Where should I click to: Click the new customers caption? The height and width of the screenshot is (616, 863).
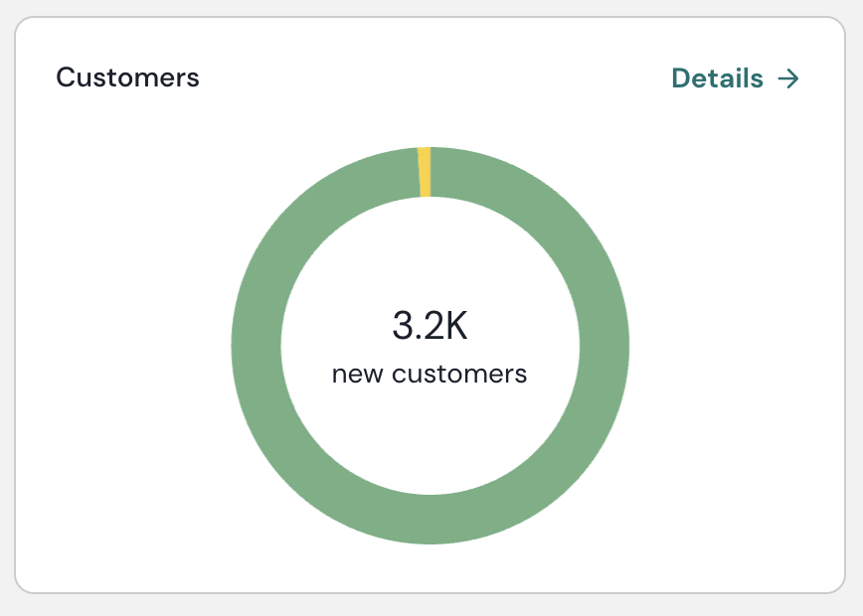coord(430,375)
